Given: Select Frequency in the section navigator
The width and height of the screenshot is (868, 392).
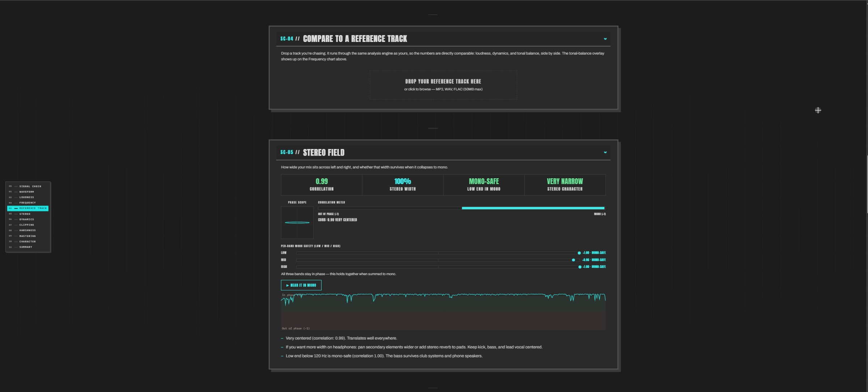Looking at the screenshot, I should 28,203.
